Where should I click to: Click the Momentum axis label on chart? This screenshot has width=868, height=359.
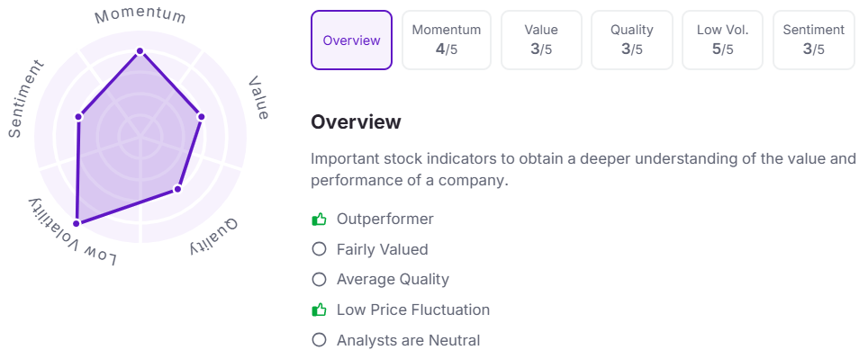pyautogui.click(x=140, y=16)
